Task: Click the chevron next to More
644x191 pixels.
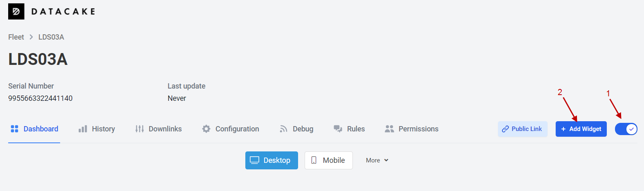Action: point(386,160)
